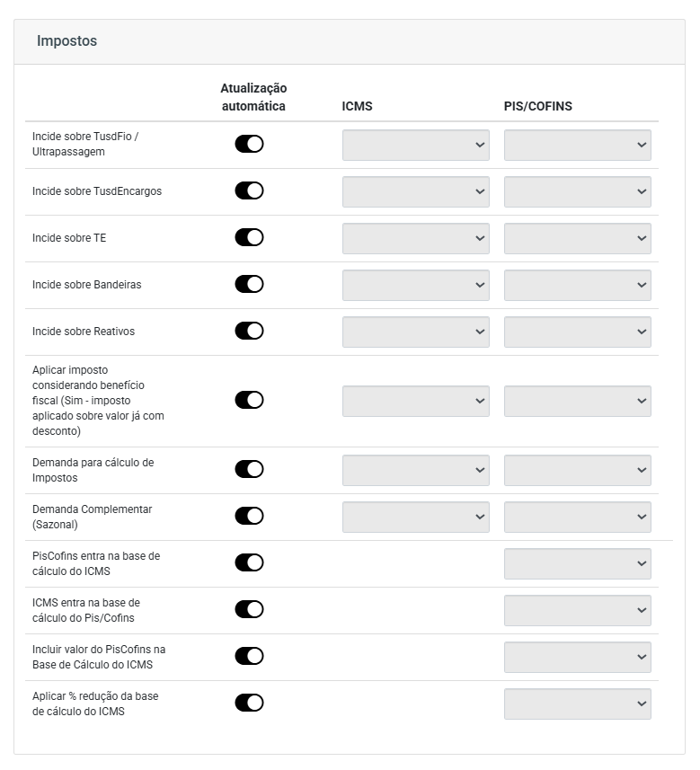Toggle the benefício fiscal automatic update switch

pos(249,400)
